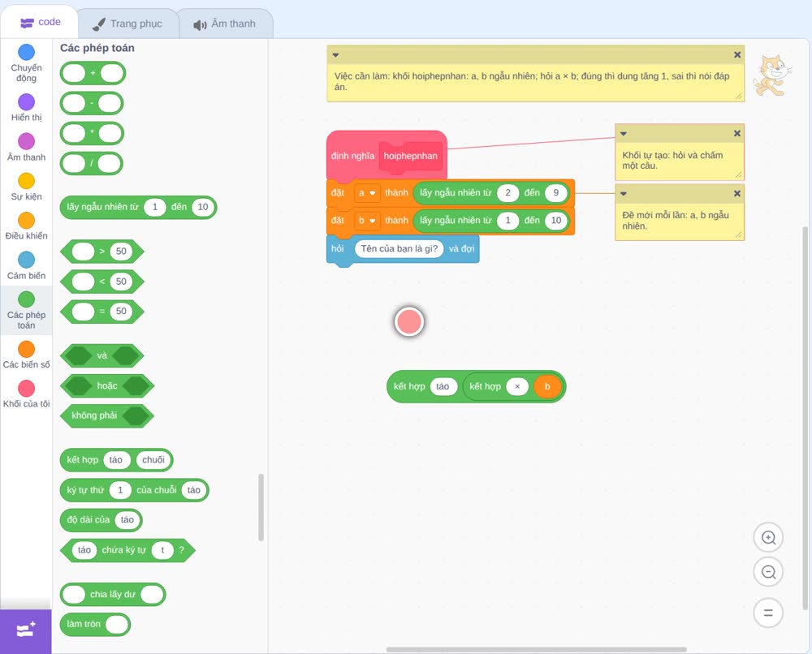
Task: Open the Chuyển động category
Action: click(26, 63)
